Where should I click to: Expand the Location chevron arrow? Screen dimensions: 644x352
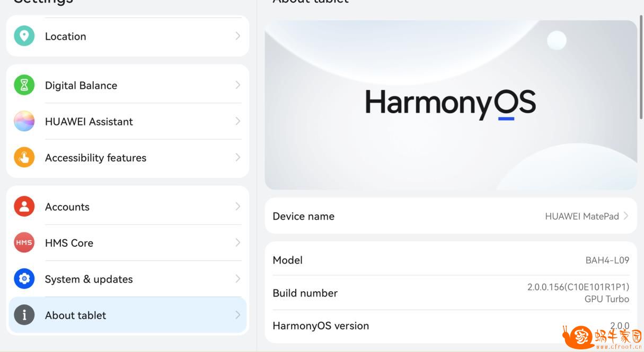pyautogui.click(x=237, y=36)
